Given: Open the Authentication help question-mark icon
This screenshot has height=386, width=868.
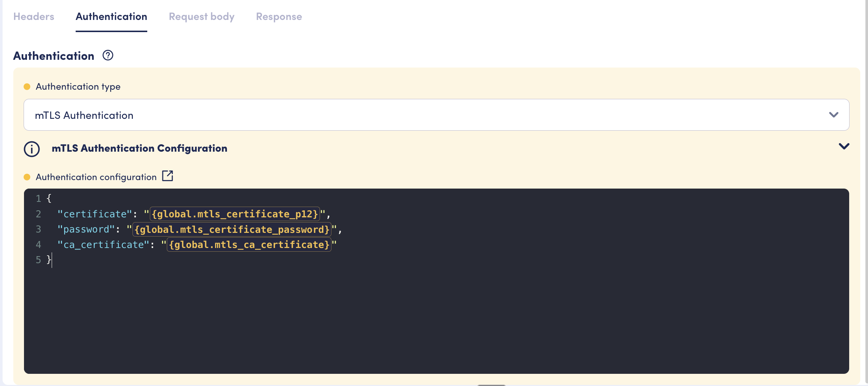Looking at the screenshot, I should [x=108, y=55].
